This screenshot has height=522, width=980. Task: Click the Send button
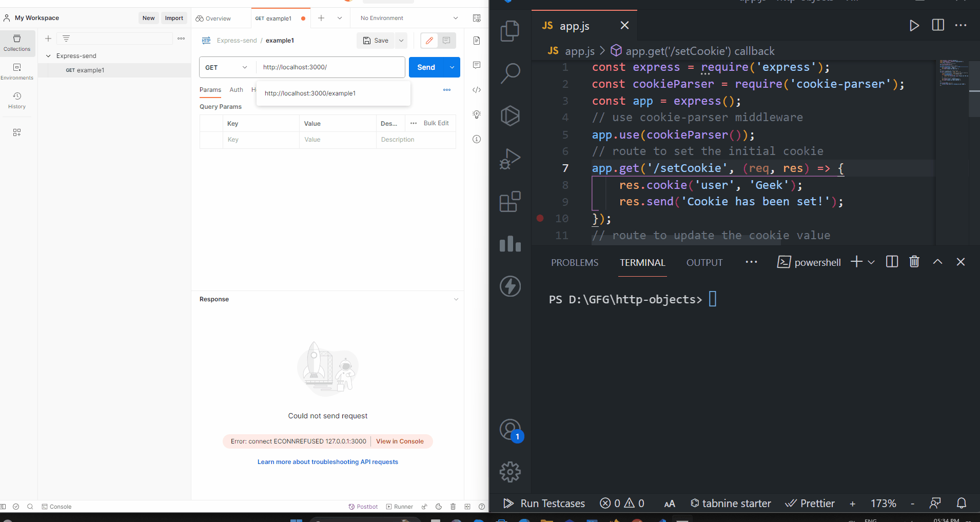[x=426, y=67]
